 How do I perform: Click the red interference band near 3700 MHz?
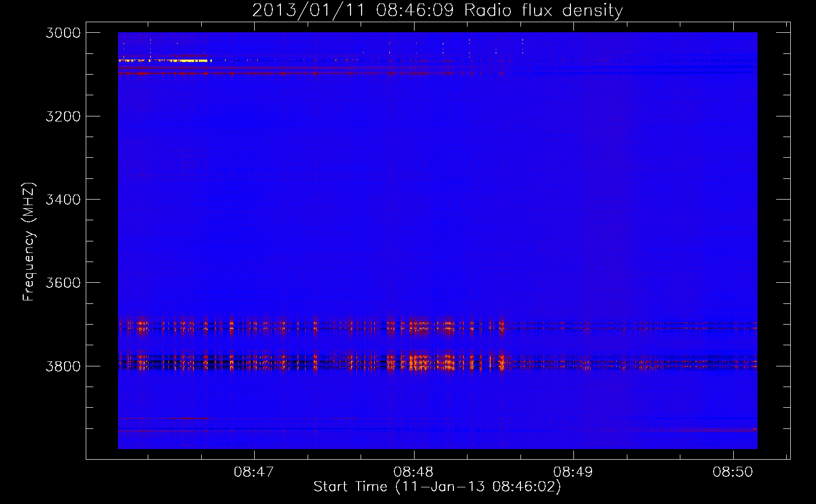[437, 326]
